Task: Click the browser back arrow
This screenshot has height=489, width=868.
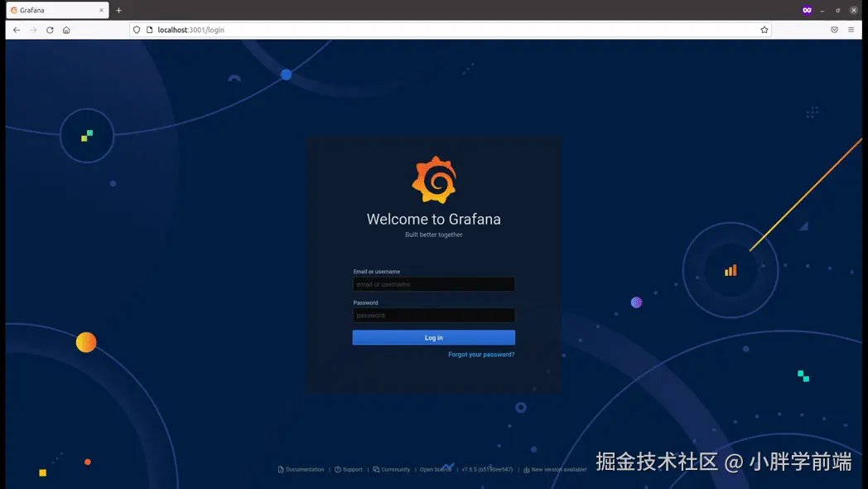Action: pyautogui.click(x=17, y=30)
